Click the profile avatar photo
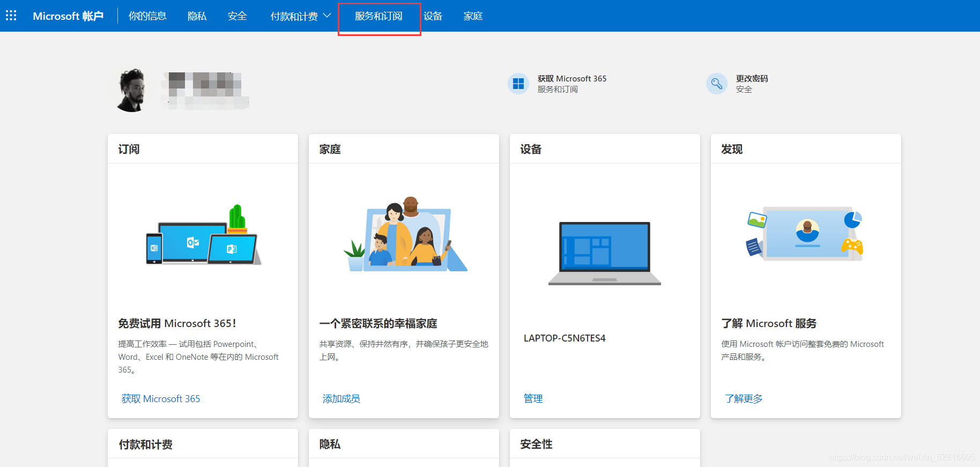980x467 pixels. tap(131, 90)
